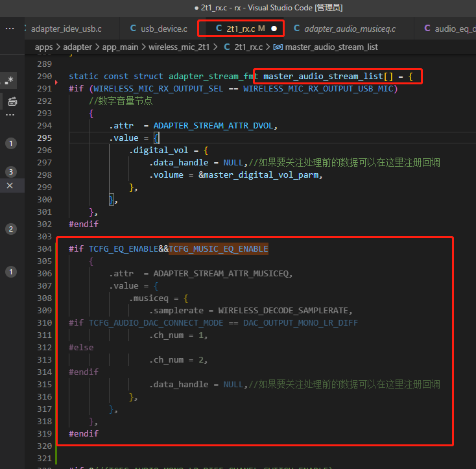Screen dimensions: 476x469
Task: Click TCFG_AUDIO_DAC_CONNECT_MODE on line 310
Action: [x=156, y=323]
